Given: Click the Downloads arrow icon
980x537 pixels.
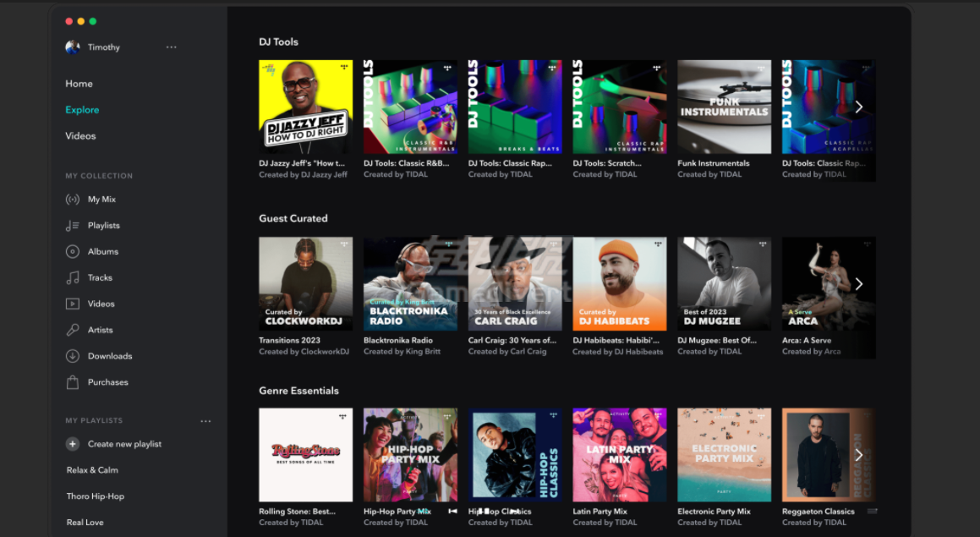Looking at the screenshot, I should (x=73, y=356).
